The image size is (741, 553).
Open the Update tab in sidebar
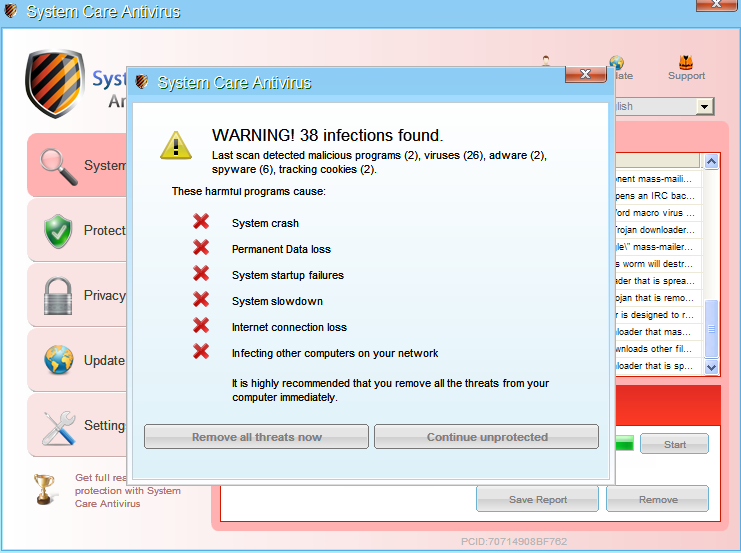click(77, 360)
